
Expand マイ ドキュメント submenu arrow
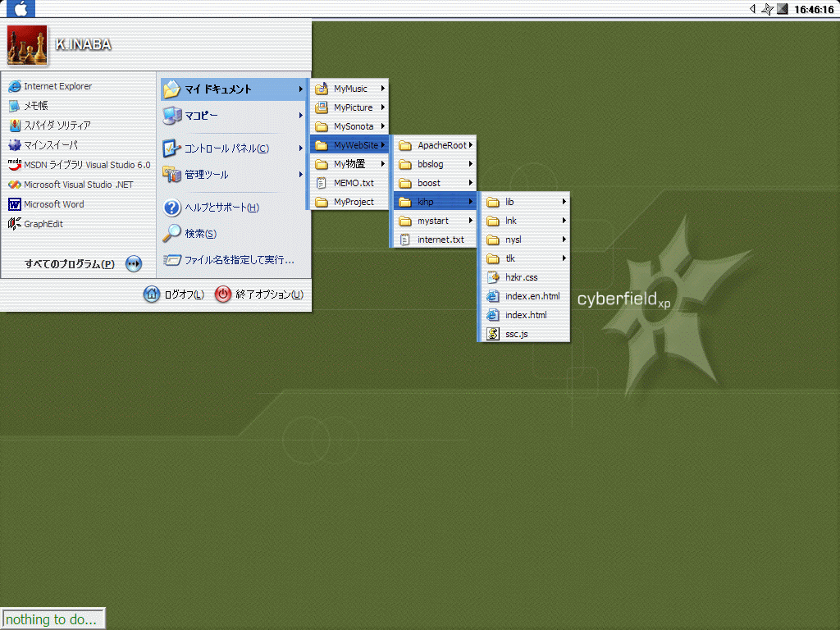300,89
